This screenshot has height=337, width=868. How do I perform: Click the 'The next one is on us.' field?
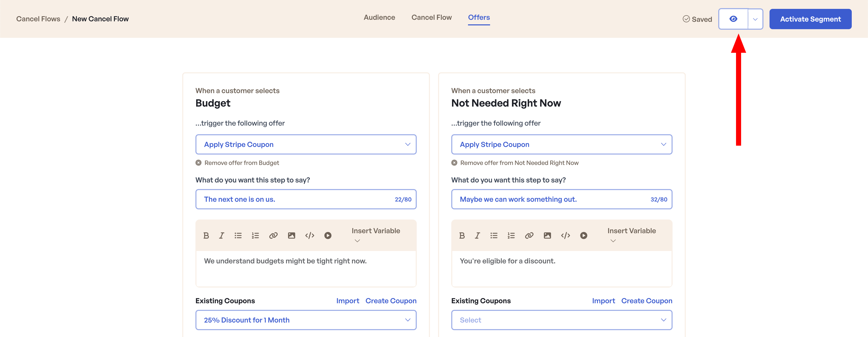coord(296,199)
